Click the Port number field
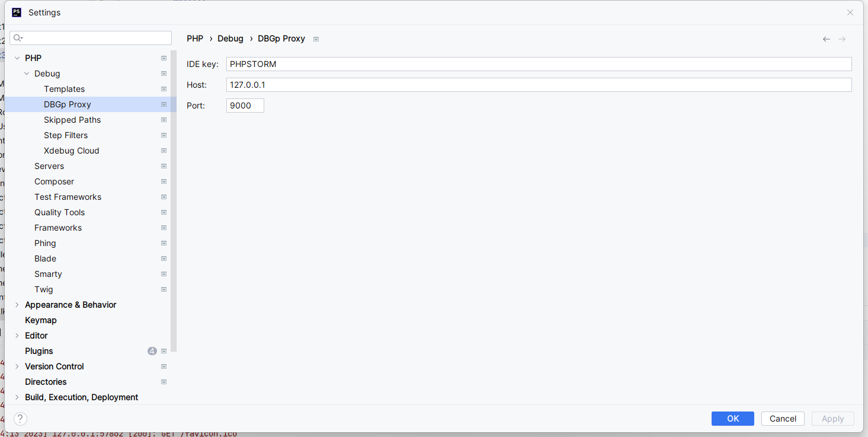 (x=245, y=106)
